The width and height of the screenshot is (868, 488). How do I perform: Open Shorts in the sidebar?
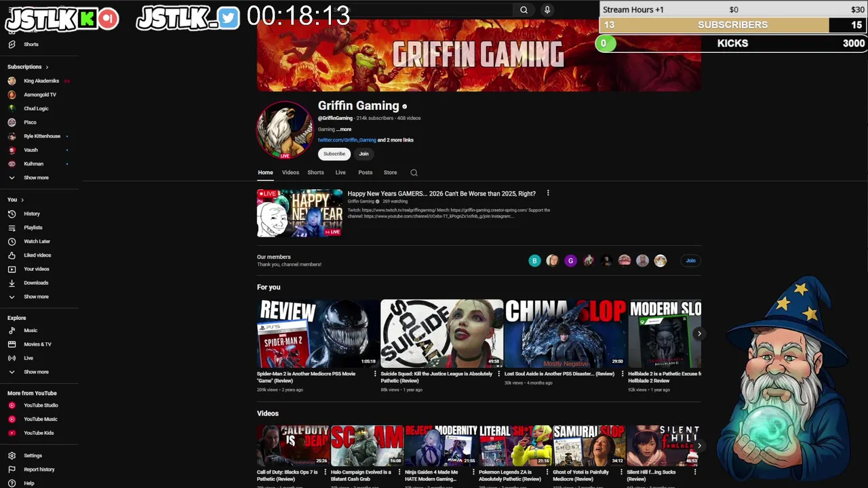[31, 44]
